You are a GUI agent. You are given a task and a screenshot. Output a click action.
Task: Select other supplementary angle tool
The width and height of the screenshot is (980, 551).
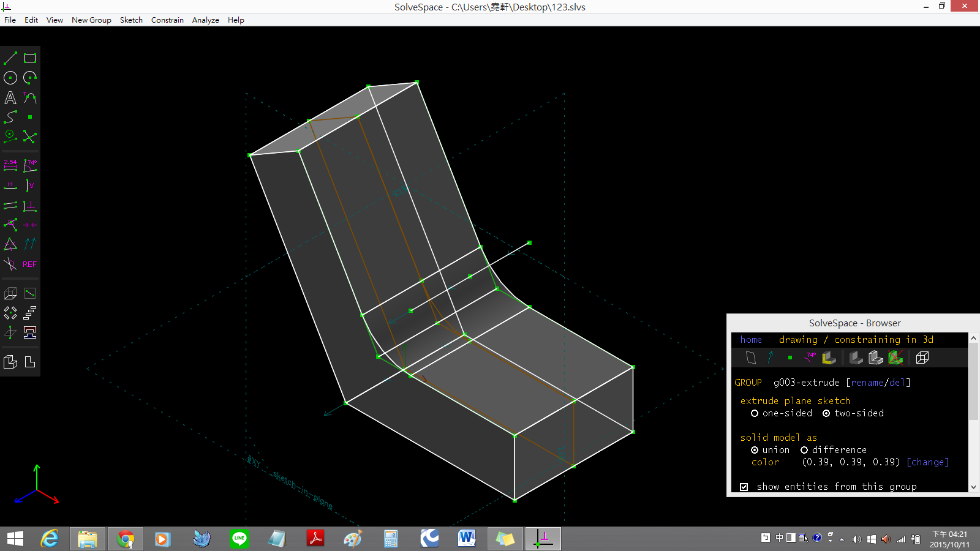coord(10,264)
